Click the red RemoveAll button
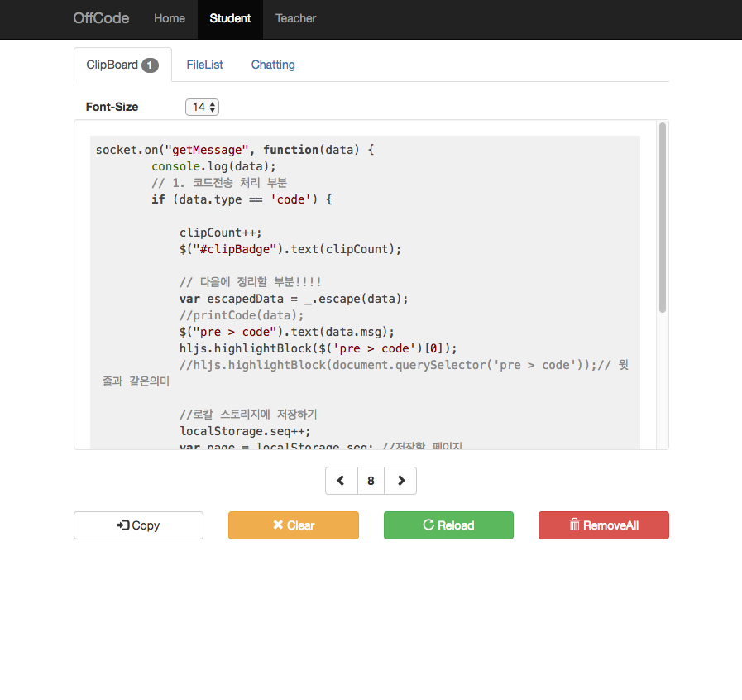The height and width of the screenshot is (700, 742). tap(604, 525)
